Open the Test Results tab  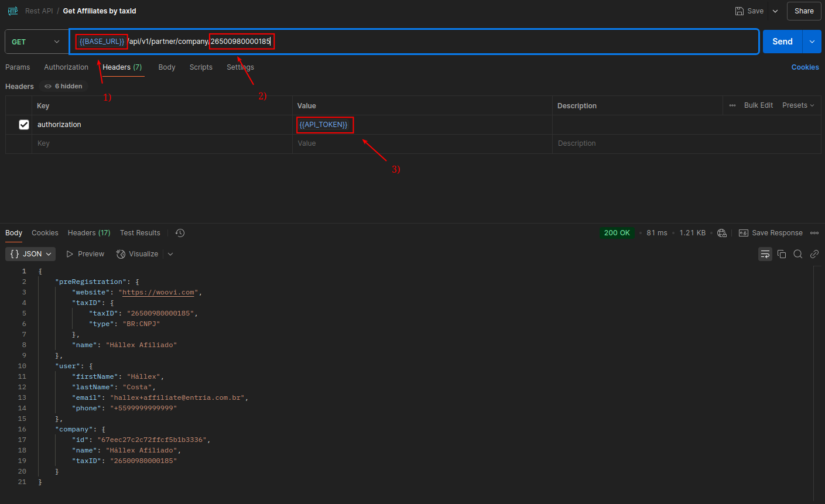click(x=140, y=233)
